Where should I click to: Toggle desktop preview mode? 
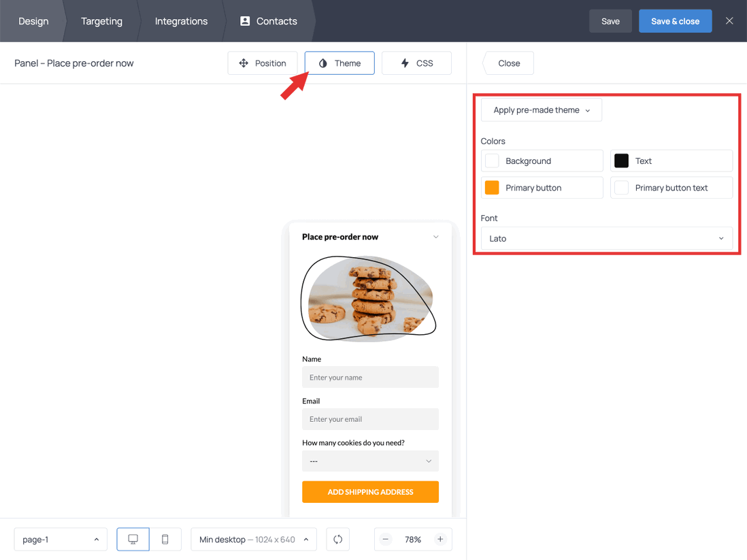click(x=133, y=539)
